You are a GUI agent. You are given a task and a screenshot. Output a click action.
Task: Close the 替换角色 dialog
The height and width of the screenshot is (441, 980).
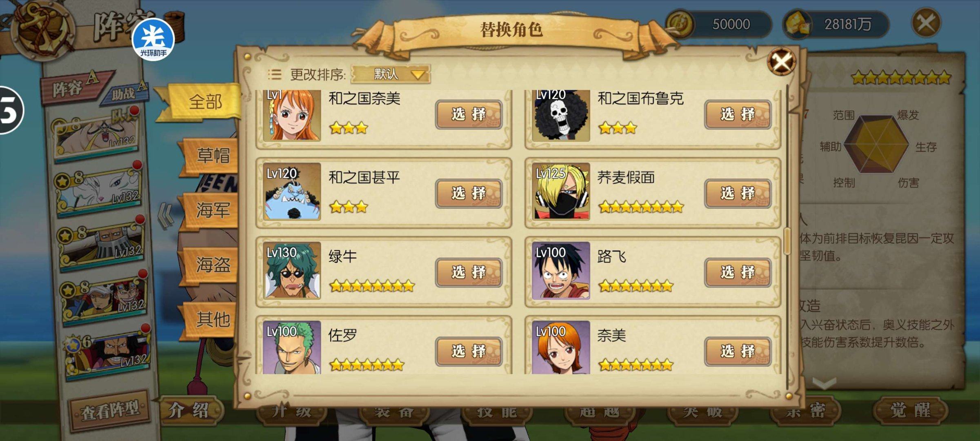[781, 62]
